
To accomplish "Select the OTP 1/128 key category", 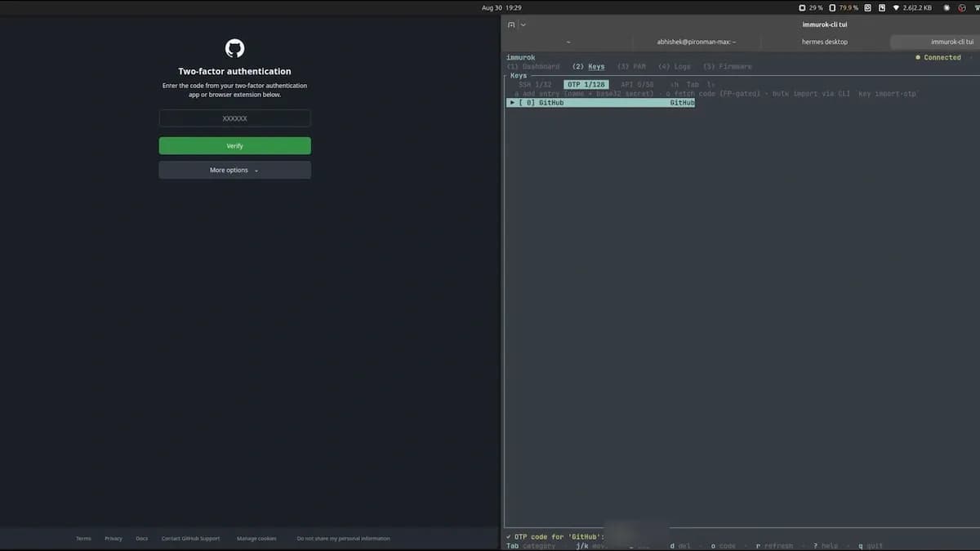I will pos(586,85).
